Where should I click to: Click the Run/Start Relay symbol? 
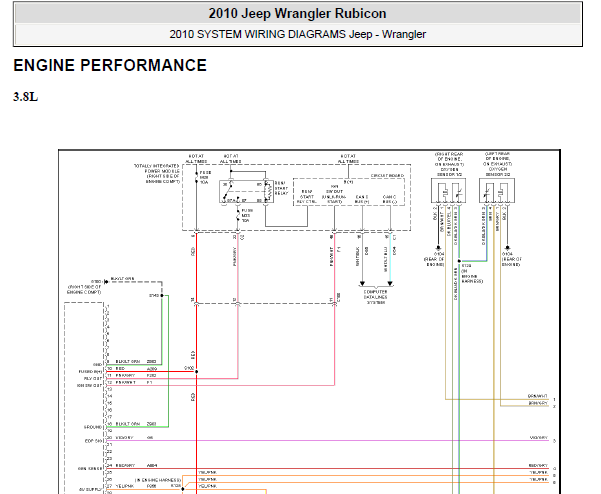[246, 191]
